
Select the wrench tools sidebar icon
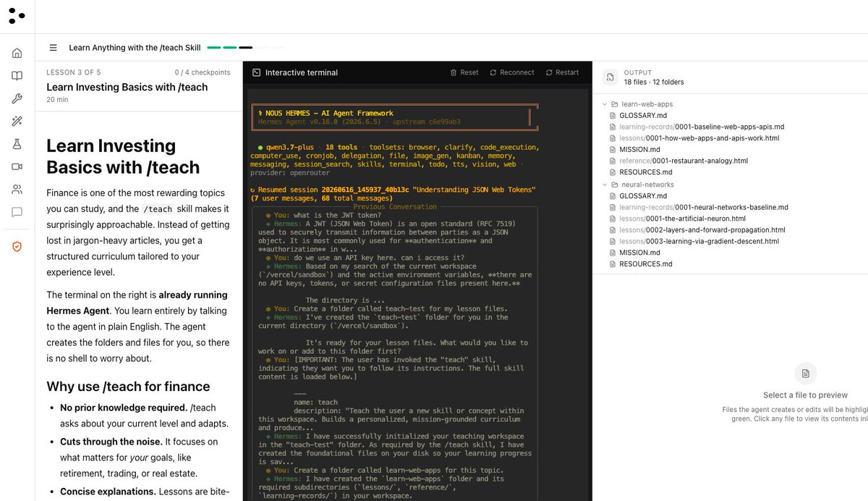[x=17, y=98]
